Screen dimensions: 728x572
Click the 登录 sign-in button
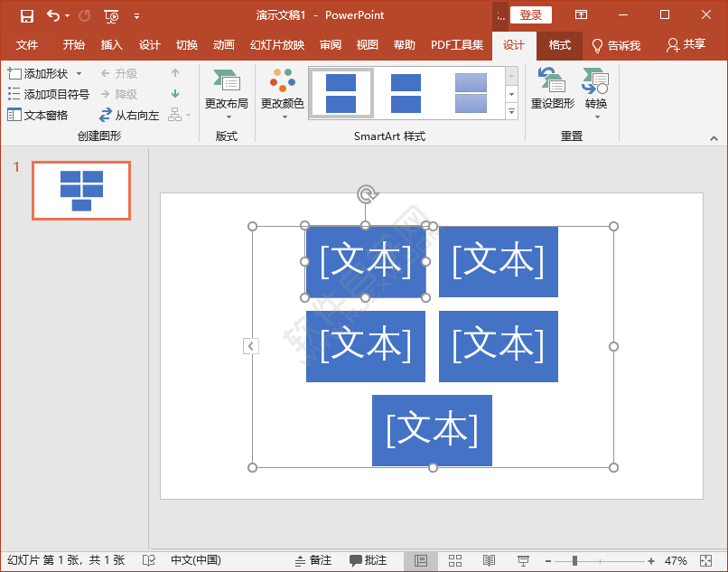(531, 14)
